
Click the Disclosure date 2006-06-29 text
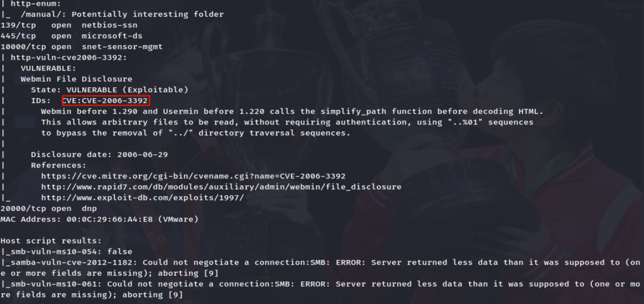[x=99, y=155]
